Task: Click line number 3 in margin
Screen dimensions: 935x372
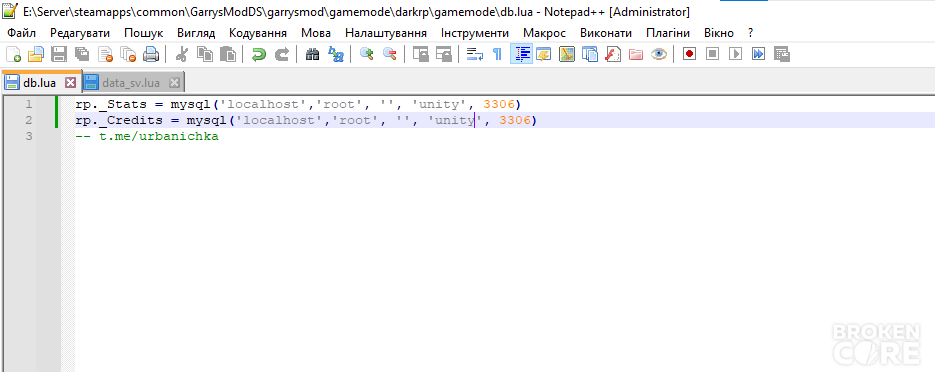Action: (x=29, y=137)
